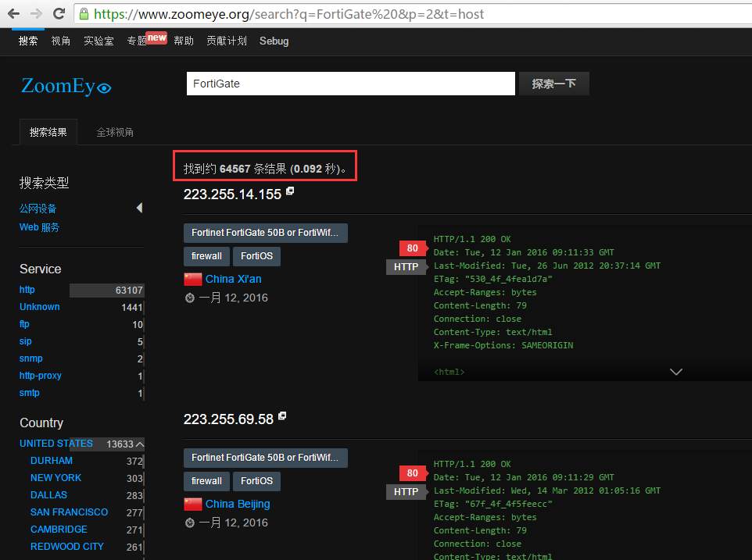Click the ZoomEye logo
This screenshot has width=752, height=560.
point(66,86)
